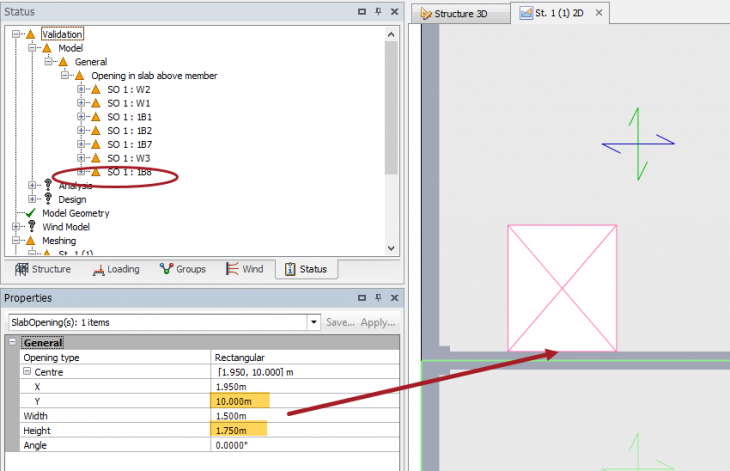Image resolution: width=730 pixels, height=471 pixels.
Task: Select SO 1 : 1B8 warning entry
Action: point(129,172)
